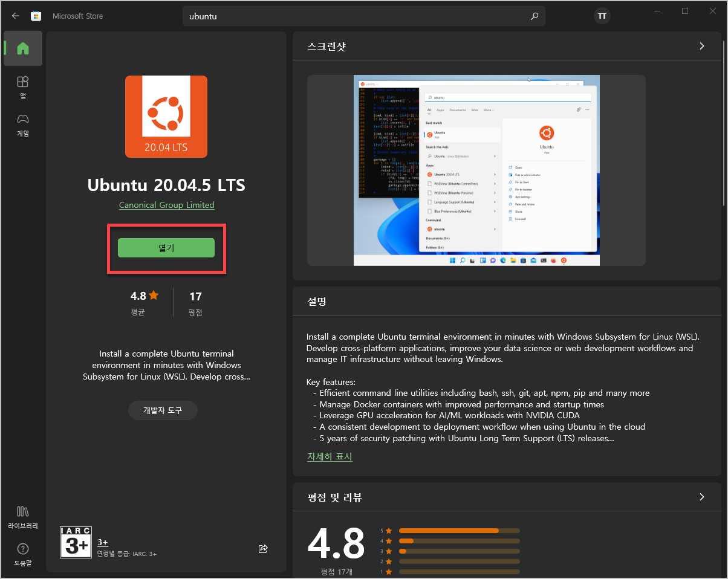Open Ubuntu with the 열기 button
This screenshot has width=728, height=579.
pyautogui.click(x=166, y=248)
